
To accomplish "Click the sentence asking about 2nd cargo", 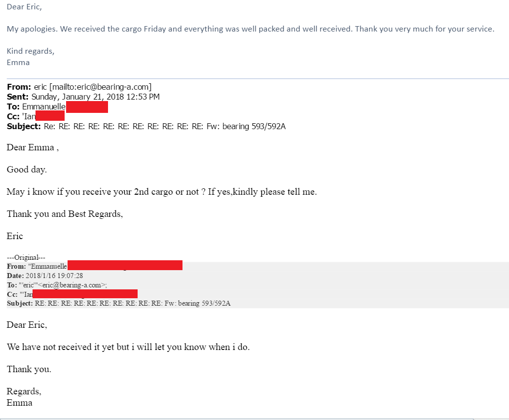I will (162, 192).
